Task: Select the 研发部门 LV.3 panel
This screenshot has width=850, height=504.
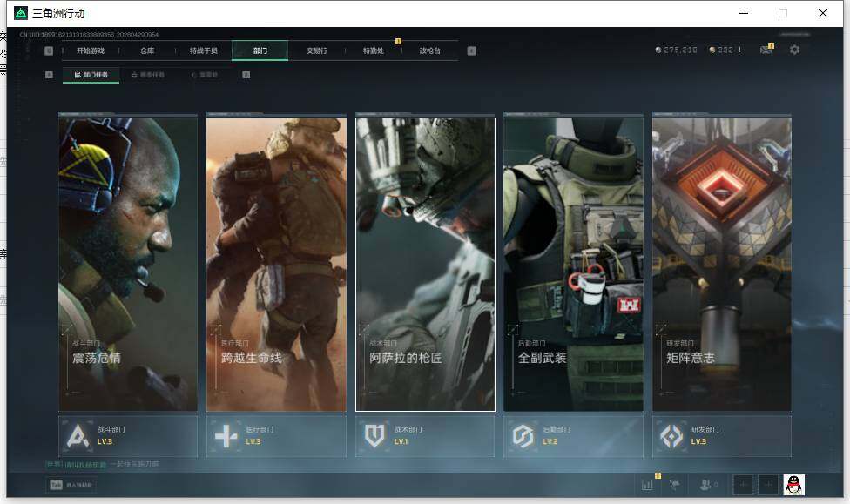Action: pos(721,436)
